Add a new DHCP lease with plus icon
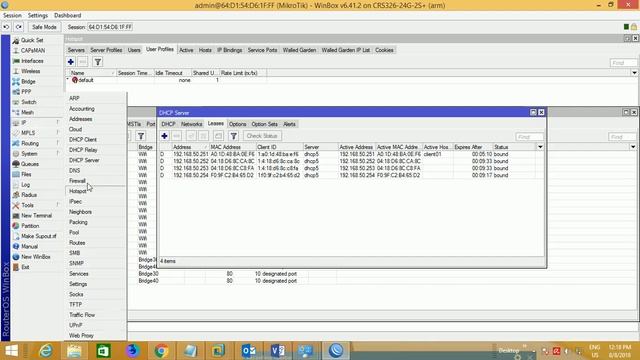The height and width of the screenshot is (360, 640). coord(164,136)
